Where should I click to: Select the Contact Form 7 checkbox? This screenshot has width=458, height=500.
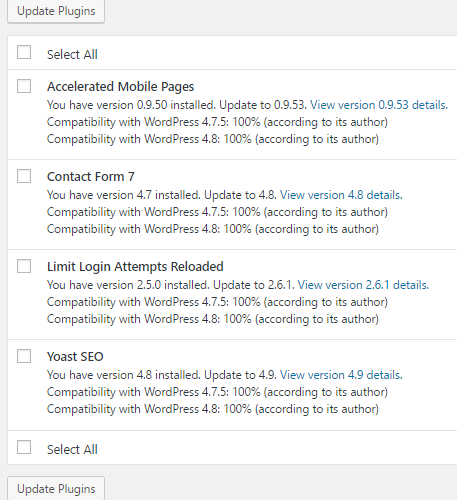[24, 176]
